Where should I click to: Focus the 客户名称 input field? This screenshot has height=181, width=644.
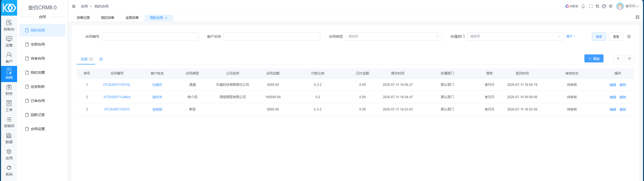[272, 37]
